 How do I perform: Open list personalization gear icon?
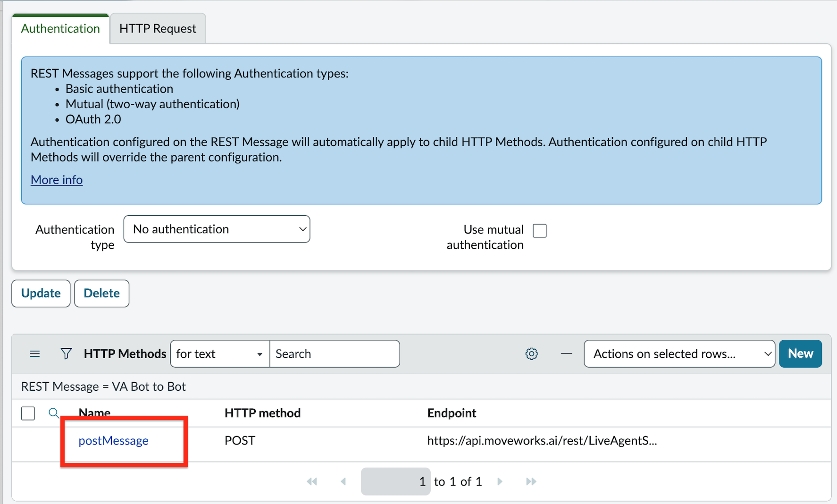tap(531, 354)
